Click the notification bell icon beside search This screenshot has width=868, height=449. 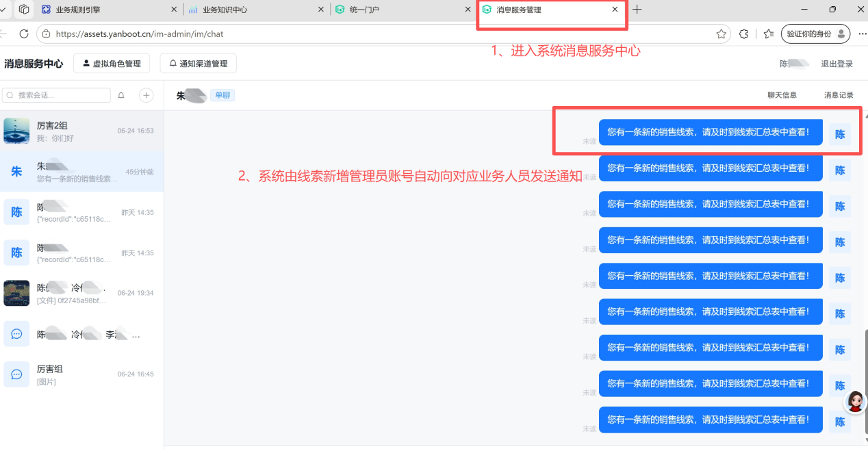[121, 95]
